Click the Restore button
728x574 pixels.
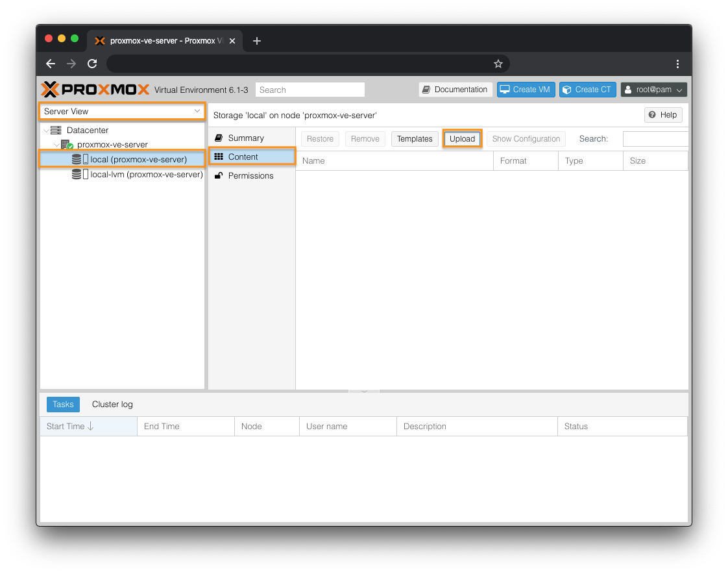tap(320, 138)
